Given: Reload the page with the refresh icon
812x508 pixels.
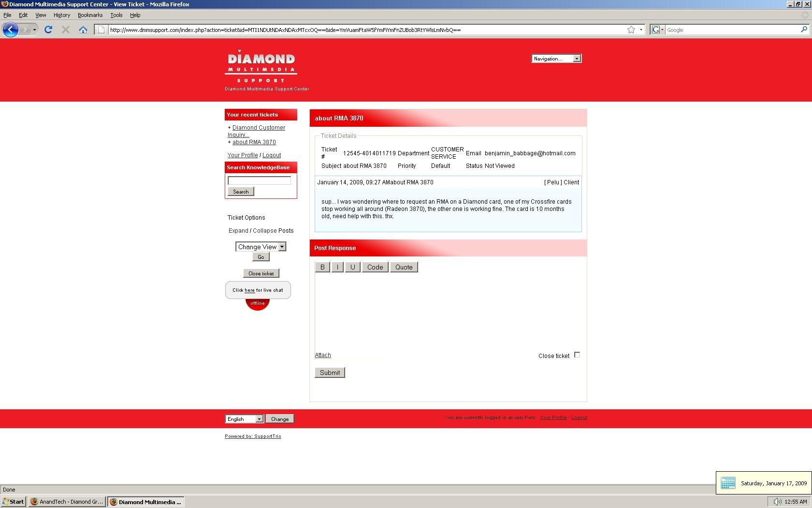Looking at the screenshot, I should 48,30.
